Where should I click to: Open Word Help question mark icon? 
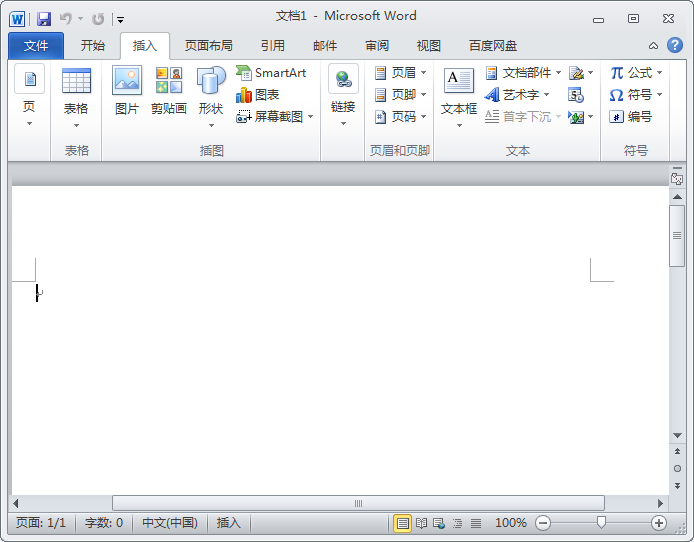click(x=675, y=45)
